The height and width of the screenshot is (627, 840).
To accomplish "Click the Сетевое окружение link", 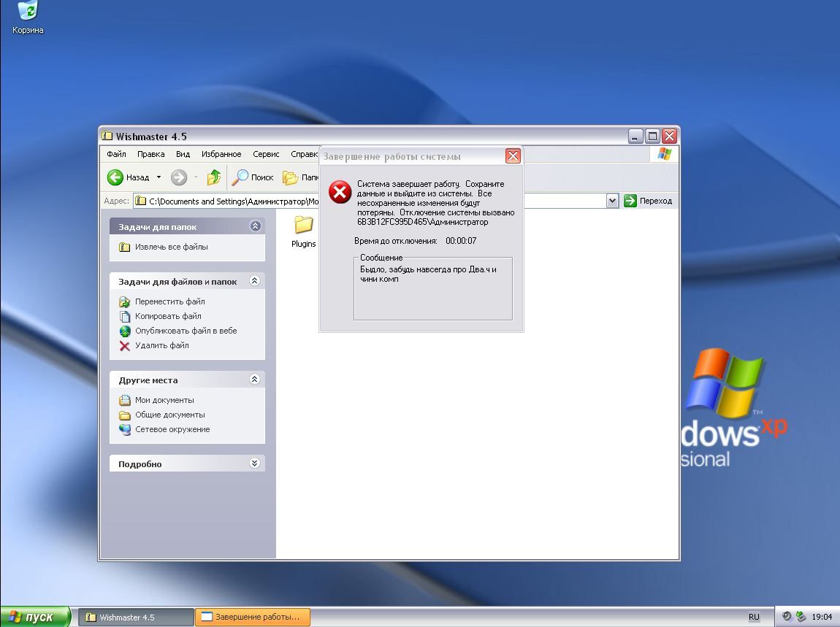I will [x=172, y=429].
